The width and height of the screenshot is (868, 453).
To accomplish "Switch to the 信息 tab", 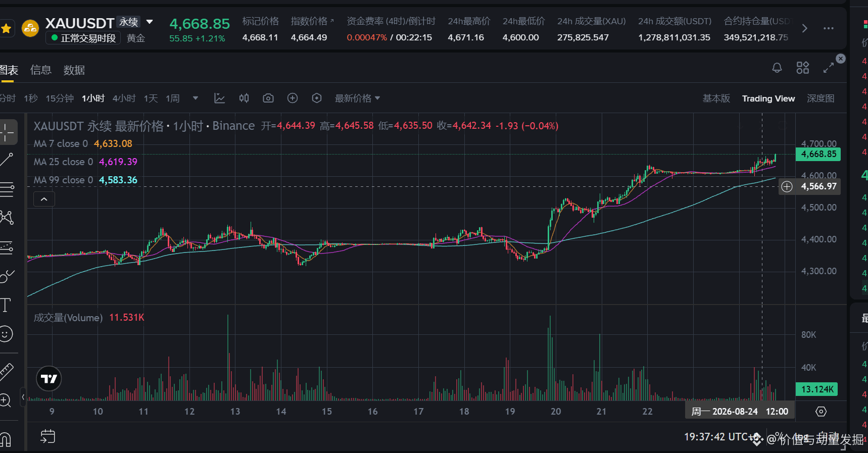I will click(x=40, y=70).
